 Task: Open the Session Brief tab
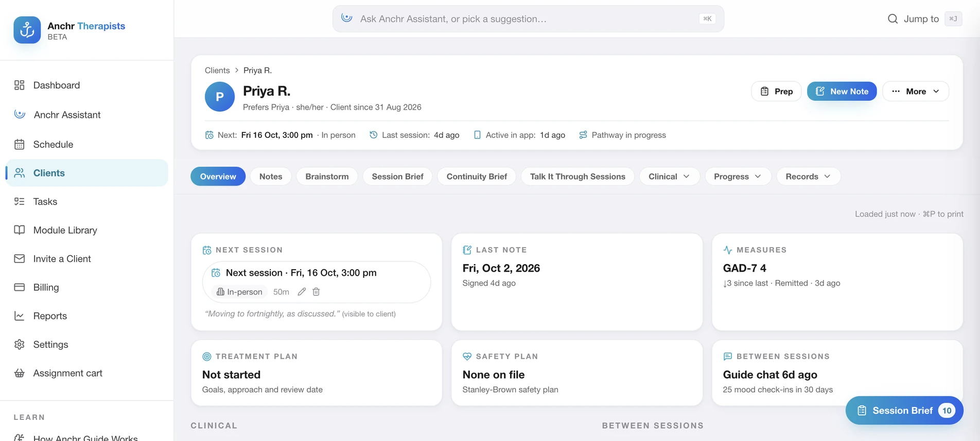[x=397, y=177]
